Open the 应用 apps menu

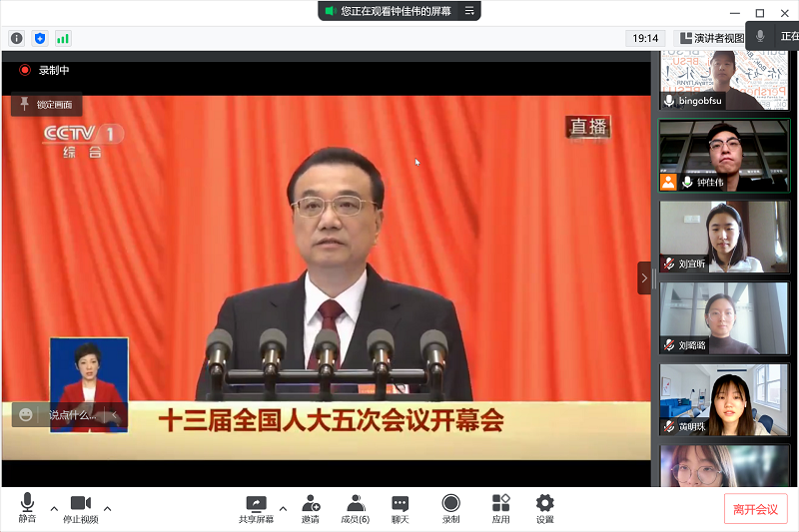500,508
